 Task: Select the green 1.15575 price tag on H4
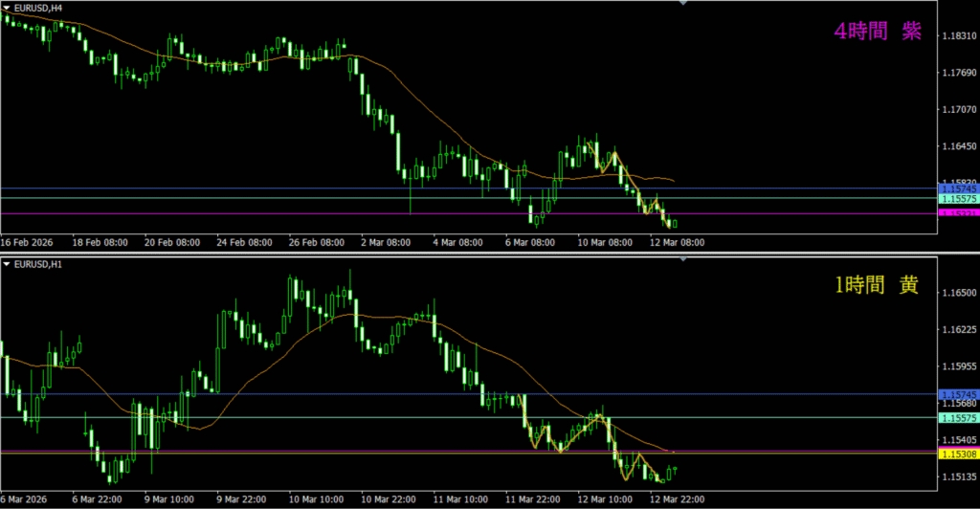click(x=958, y=199)
